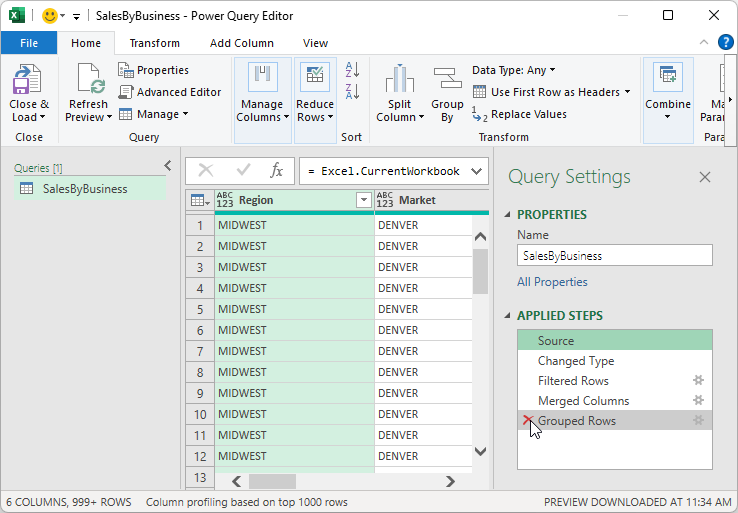Click the horizontal scrollbar left arrow
Viewport: 738px width, 513px height.
[x=237, y=481]
